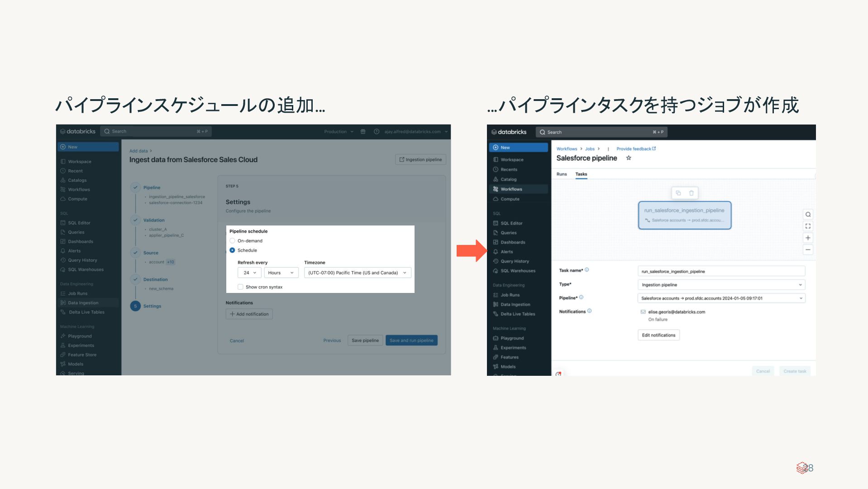
Task: Click Cancel in the ingestion wizard
Action: tap(237, 341)
